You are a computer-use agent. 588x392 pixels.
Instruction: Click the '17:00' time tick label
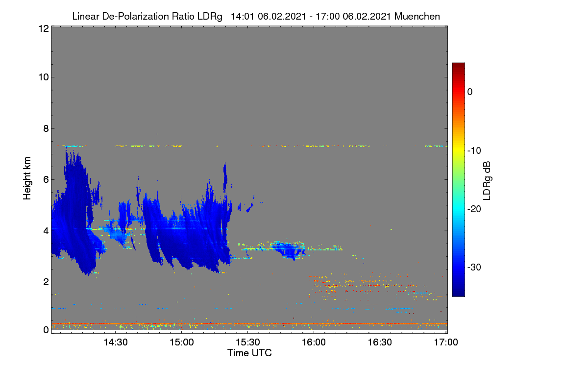(x=446, y=343)
